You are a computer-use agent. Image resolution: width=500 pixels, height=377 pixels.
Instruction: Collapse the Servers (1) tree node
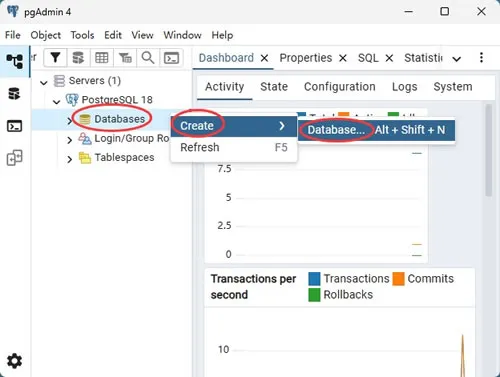(44, 82)
